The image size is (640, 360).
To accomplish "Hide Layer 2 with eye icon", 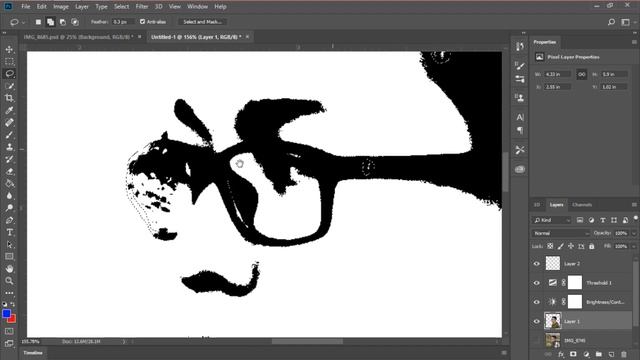I will (x=537, y=264).
